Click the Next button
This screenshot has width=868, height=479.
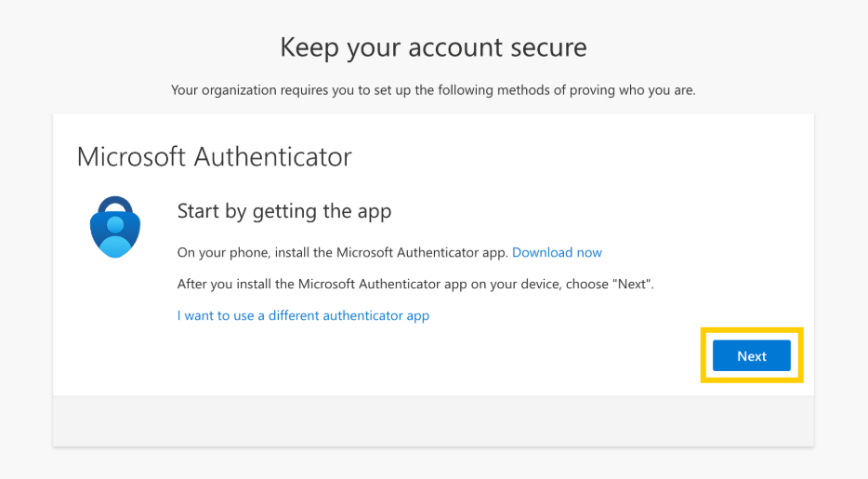[x=751, y=355]
